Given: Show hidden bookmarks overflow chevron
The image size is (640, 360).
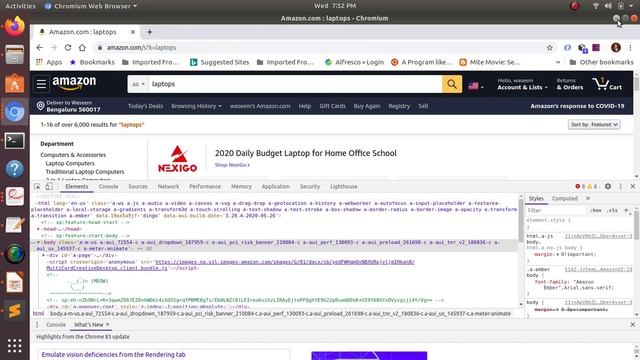Looking at the screenshot, I should click(558, 62).
